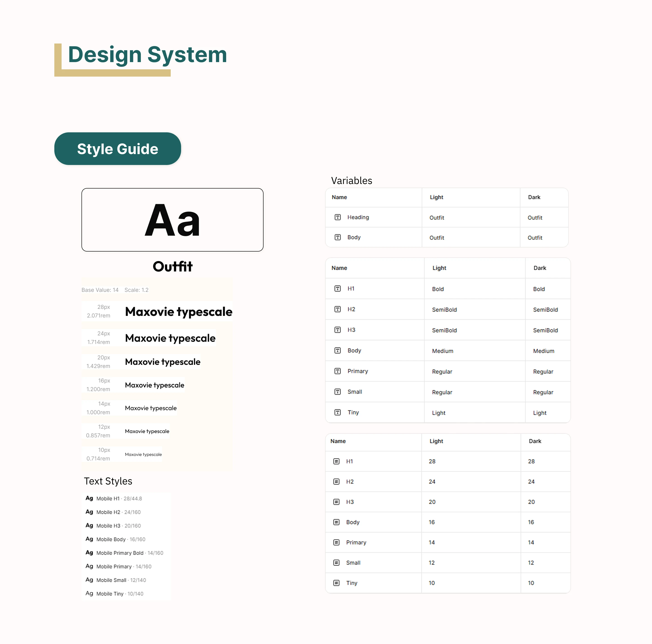
Task: Click the Style Guide pill button
Action: 117,149
